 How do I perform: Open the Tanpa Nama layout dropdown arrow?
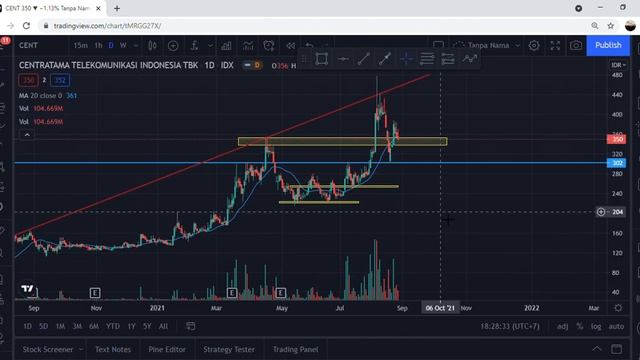pyautogui.click(x=518, y=45)
